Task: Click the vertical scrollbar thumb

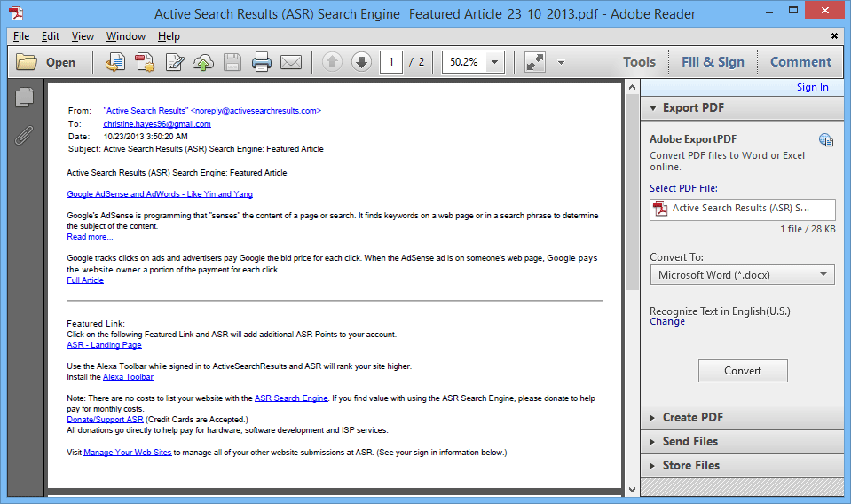Action: coord(632,193)
